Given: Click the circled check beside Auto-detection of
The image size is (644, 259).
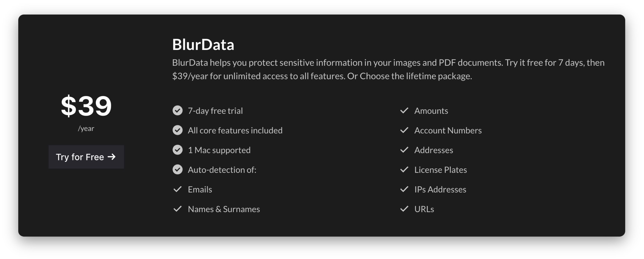Looking at the screenshot, I should pyautogui.click(x=177, y=170).
